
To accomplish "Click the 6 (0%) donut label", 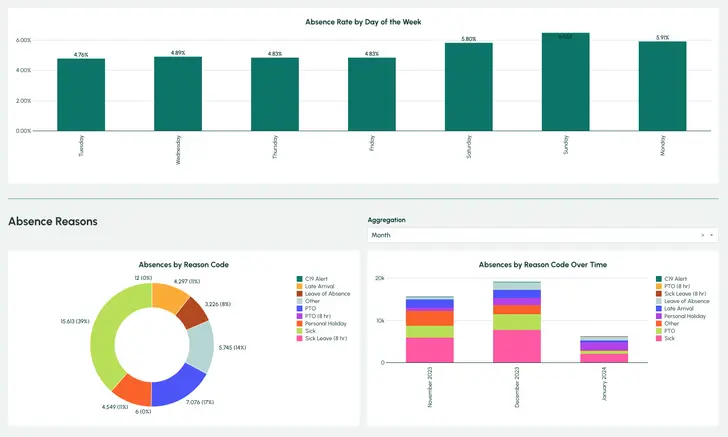I will (x=143, y=411).
